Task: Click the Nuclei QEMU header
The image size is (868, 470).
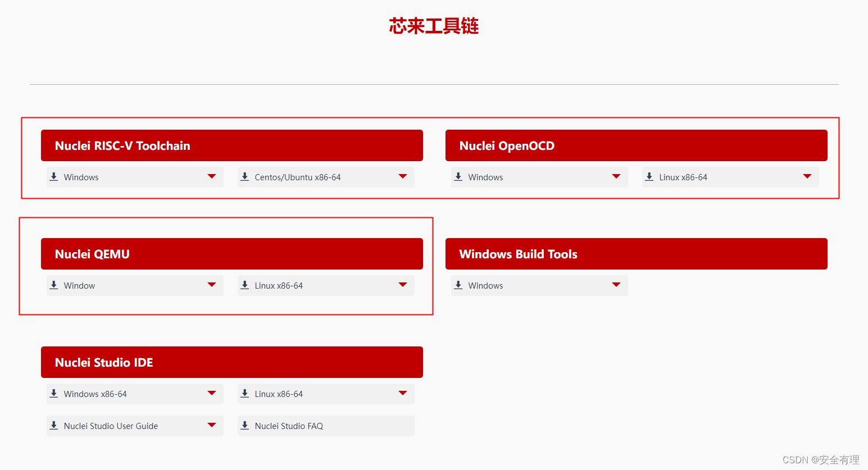Action: 232,254
